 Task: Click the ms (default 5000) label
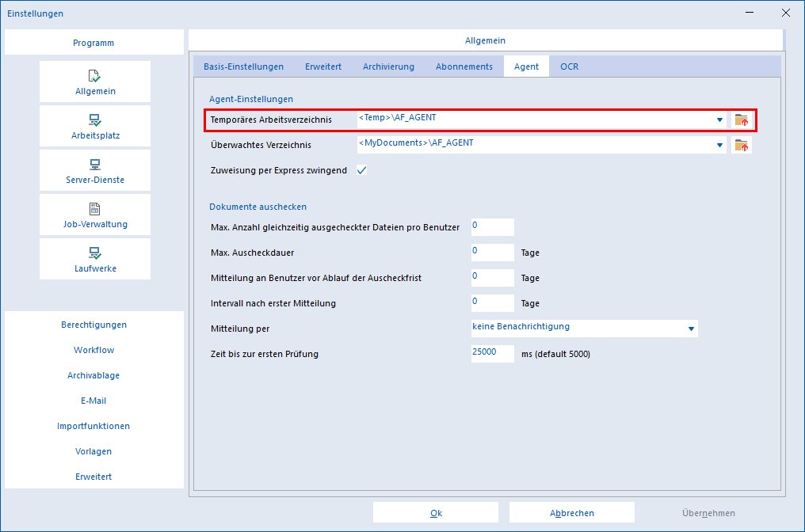point(555,354)
